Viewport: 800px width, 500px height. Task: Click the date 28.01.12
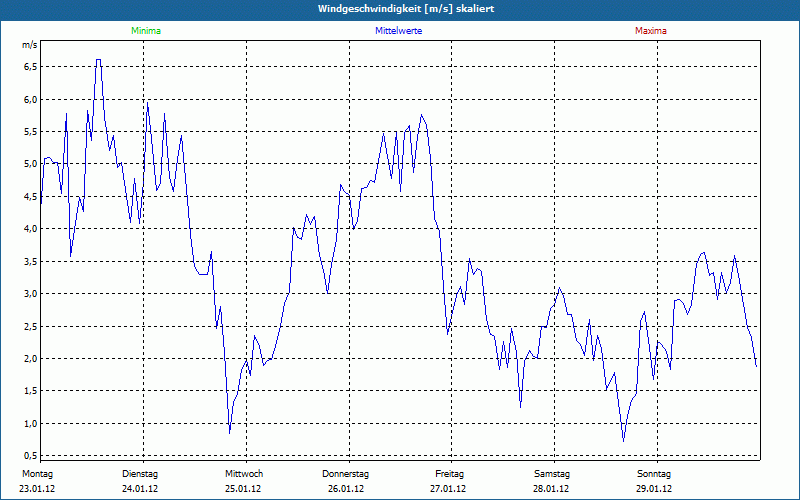tap(551, 489)
